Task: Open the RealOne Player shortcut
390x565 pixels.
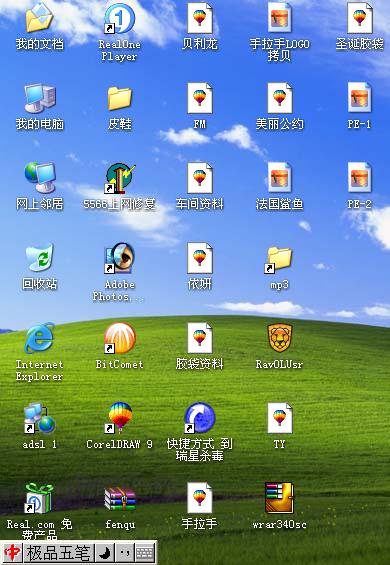Action: pyautogui.click(x=120, y=19)
